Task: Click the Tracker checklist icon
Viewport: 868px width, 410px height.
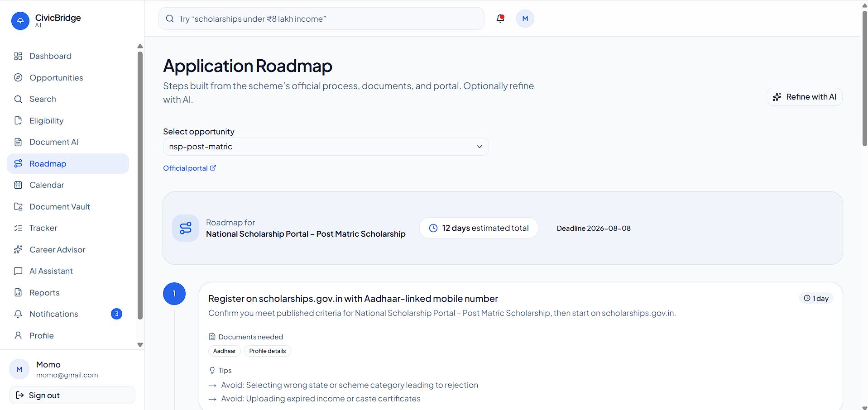Action: tap(18, 228)
